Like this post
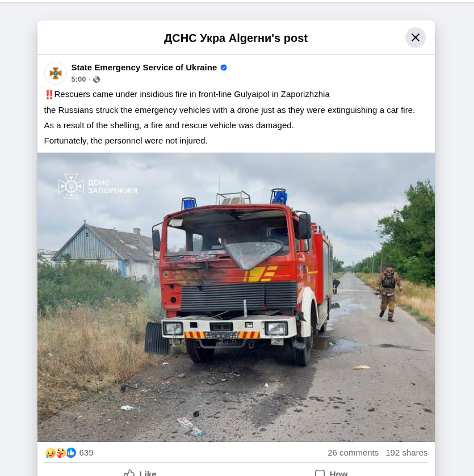Viewport: 474px width, 476px height. [140, 473]
